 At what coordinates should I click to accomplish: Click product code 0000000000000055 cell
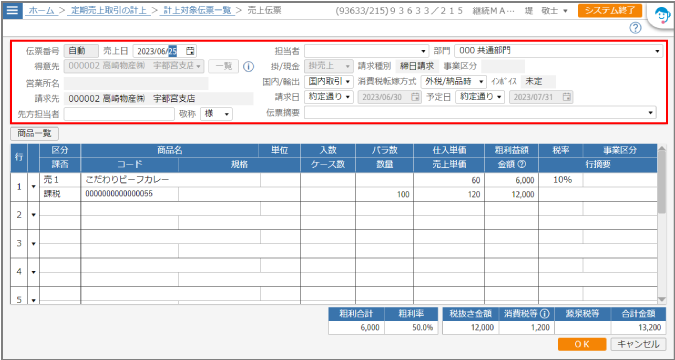click(x=130, y=194)
